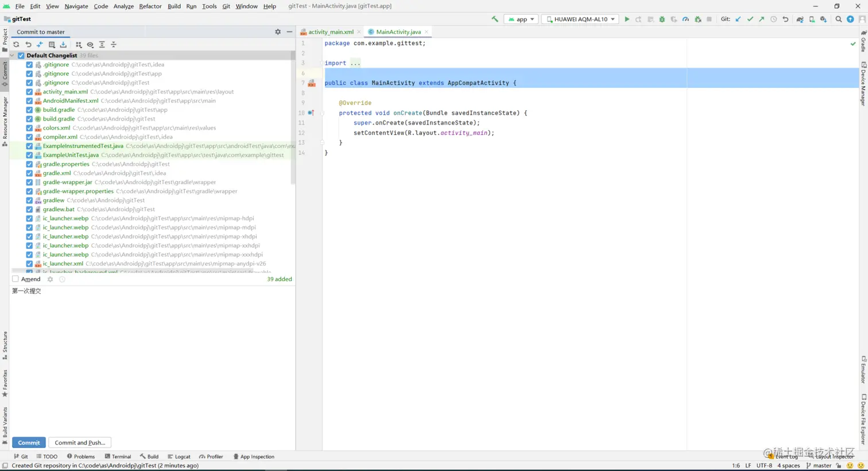The width and height of the screenshot is (868, 471).
Task: Open the Device Manager toolbar icon
Action: 812,19
